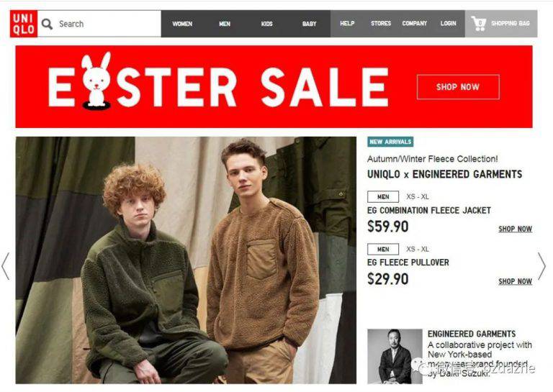Open the COMPANY link
Screen dimensions: 553x392
click(415, 23)
